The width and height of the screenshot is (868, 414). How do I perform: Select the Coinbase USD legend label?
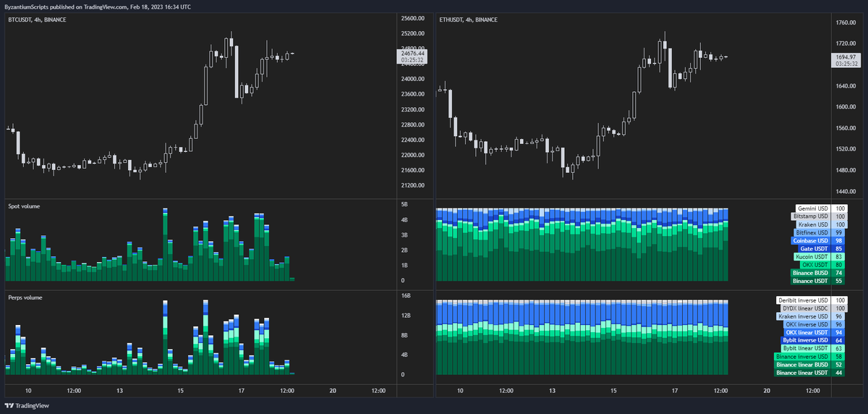(x=810, y=240)
